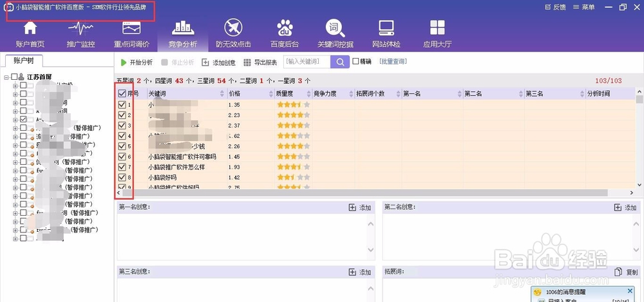Click the keyword table vertical scrollbar

coord(639,99)
